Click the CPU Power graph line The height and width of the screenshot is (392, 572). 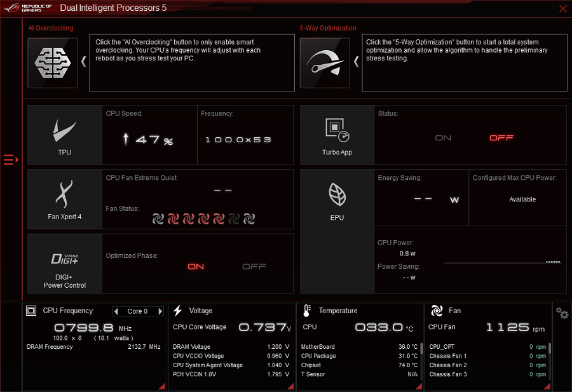click(x=502, y=262)
